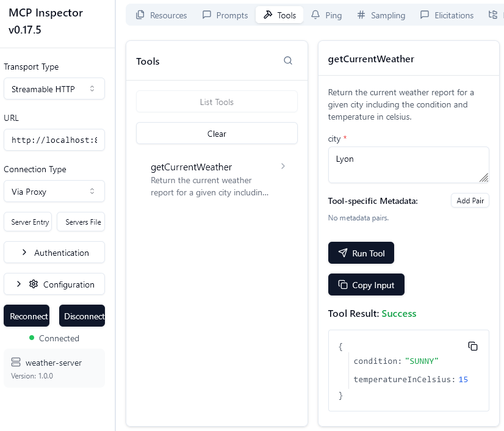Image resolution: width=504 pixels, height=431 pixels.
Task: Click Add Pair for metadata
Action: point(470,201)
